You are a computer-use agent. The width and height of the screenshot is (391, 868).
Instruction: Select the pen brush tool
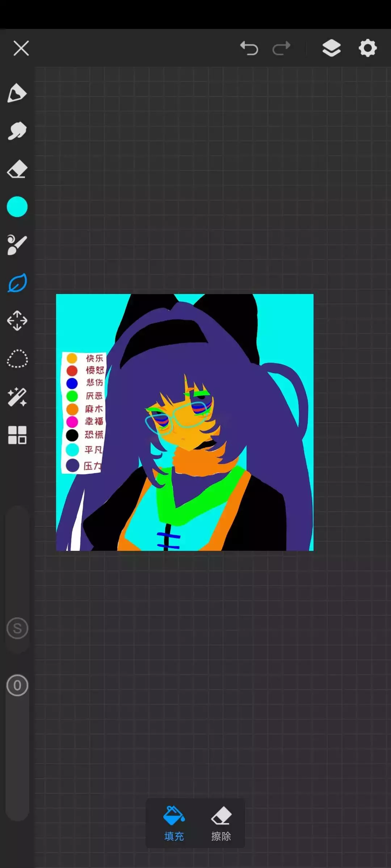[x=17, y=93]
